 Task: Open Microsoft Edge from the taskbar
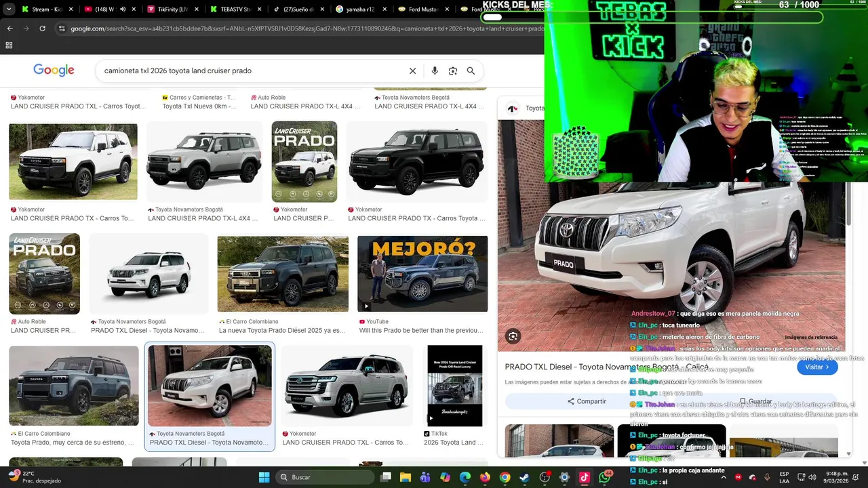pos(465,477)
